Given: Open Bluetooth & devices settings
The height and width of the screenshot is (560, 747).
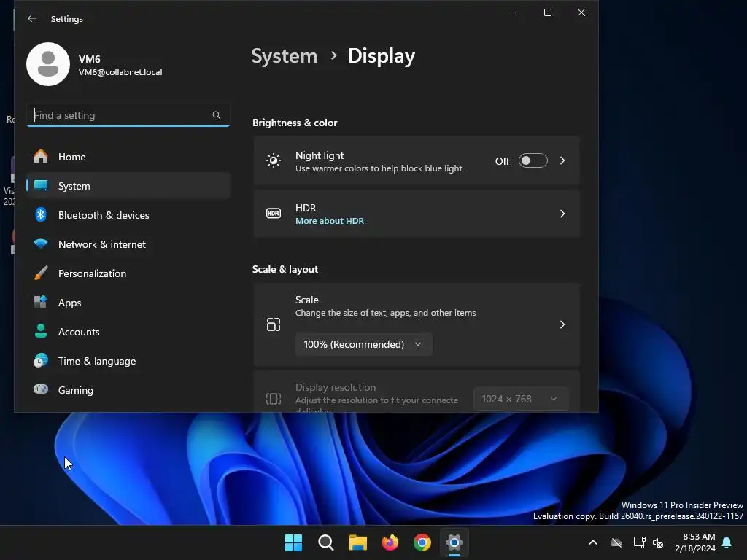Looking at the screenshot, I should point(128,215).
